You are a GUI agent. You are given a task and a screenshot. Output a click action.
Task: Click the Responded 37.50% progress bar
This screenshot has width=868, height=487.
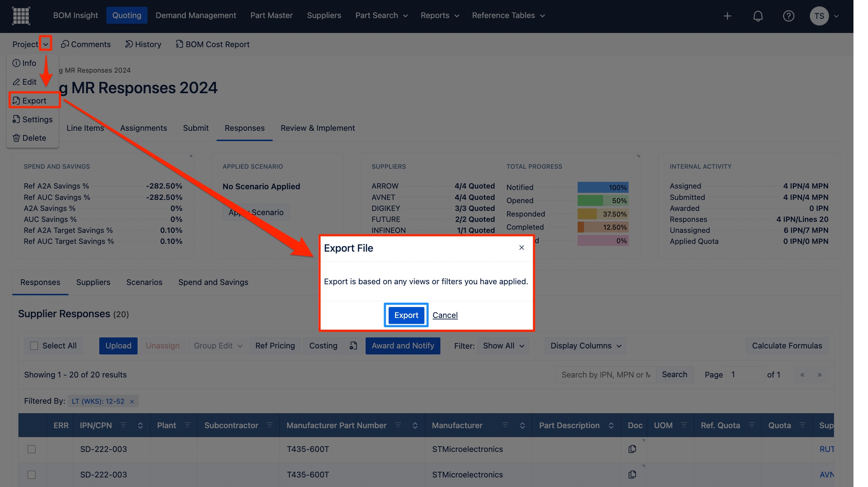(x=603, y=214)
